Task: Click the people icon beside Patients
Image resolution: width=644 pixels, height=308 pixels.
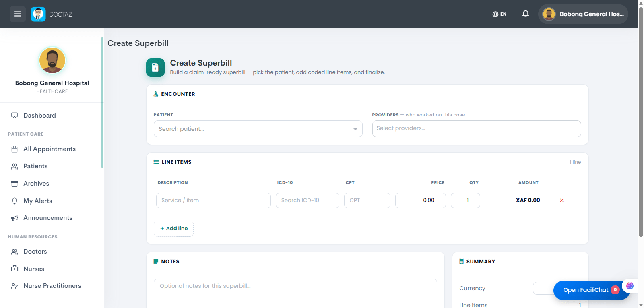Action: point(14,166)
